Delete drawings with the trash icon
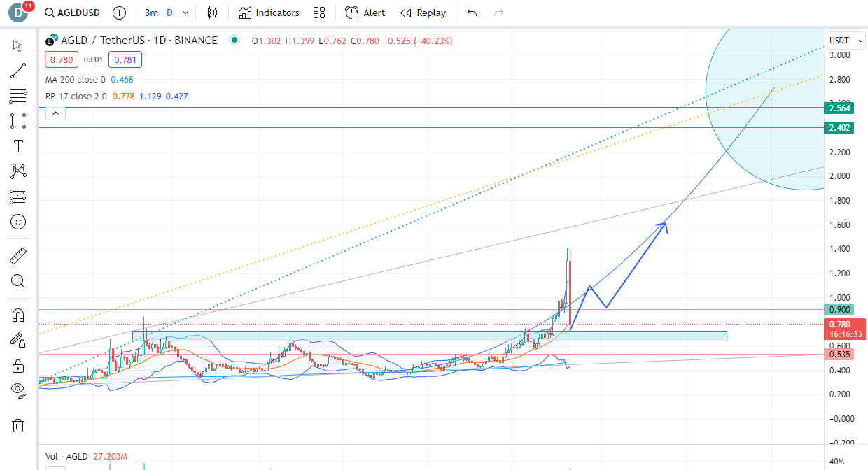 [x=18, y=425]
